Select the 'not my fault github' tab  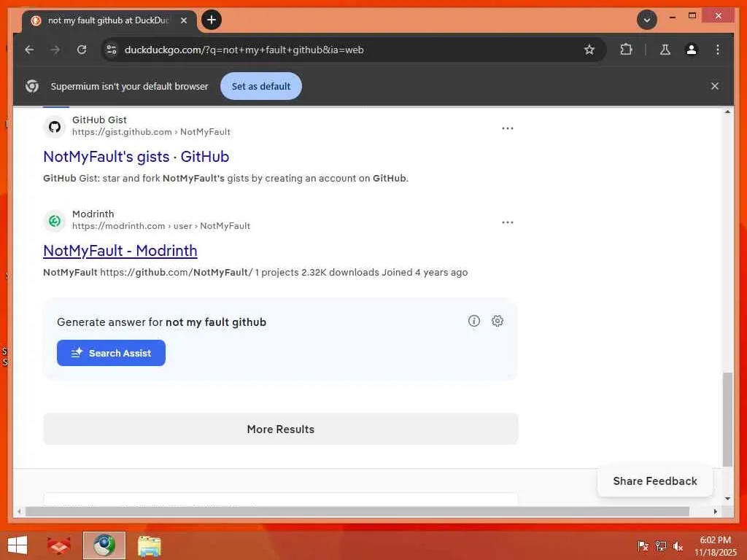click(109, 20)
